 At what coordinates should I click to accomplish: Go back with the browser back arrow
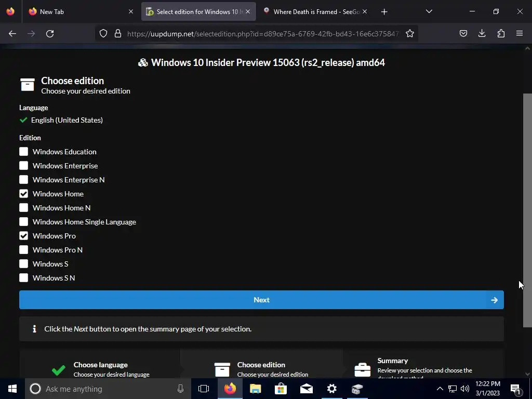tap(12, 34)
